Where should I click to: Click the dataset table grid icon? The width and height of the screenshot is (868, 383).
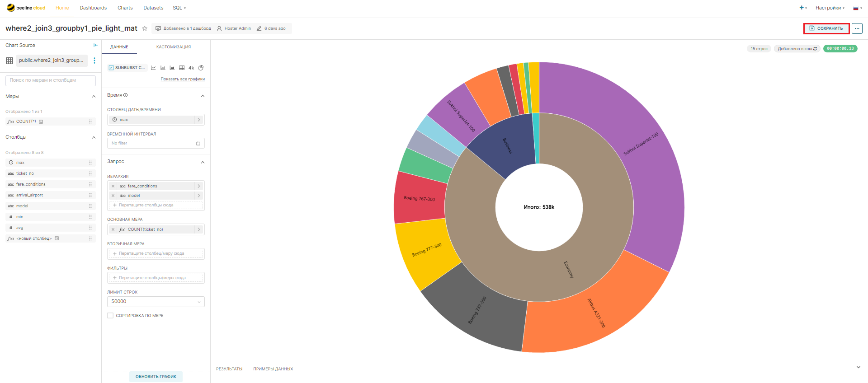click(x=9, y=61)
